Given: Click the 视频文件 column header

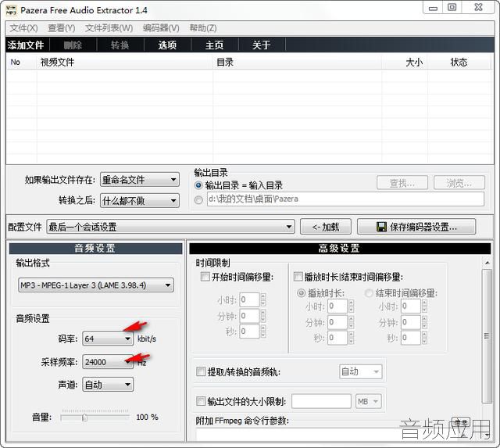Looking at the screenshot, I should click(125, 63).
